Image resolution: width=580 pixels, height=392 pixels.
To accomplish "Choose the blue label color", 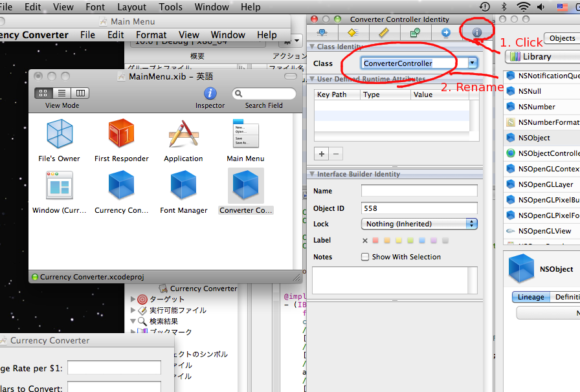I will [x=422, y=241].
